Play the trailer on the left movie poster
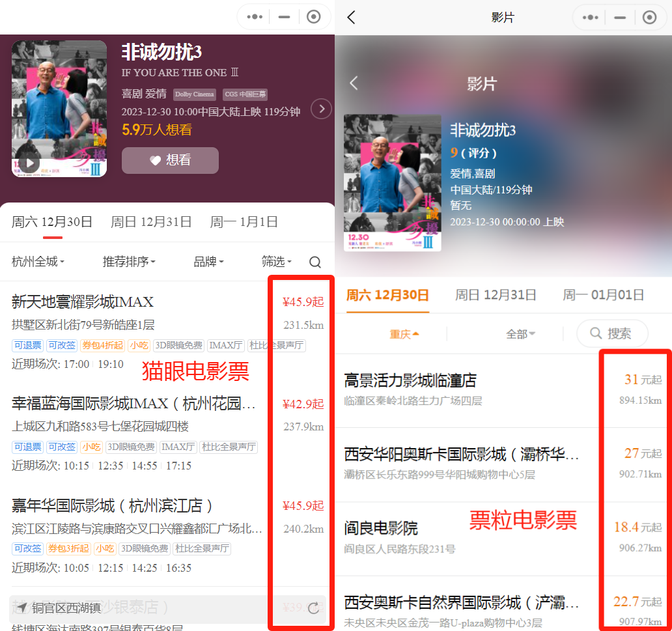This screenshot has height=631, width=672. point(28,163)
